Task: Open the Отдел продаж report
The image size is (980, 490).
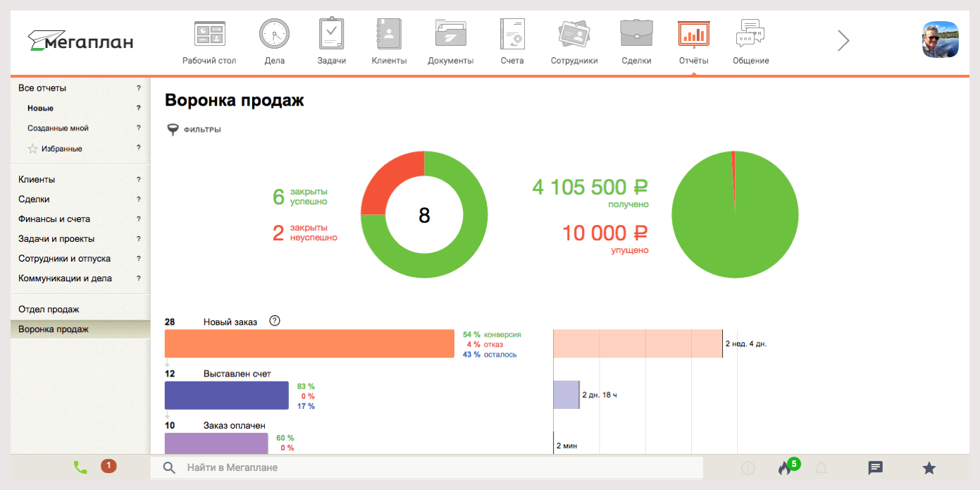Action: (x=49, y=310)
